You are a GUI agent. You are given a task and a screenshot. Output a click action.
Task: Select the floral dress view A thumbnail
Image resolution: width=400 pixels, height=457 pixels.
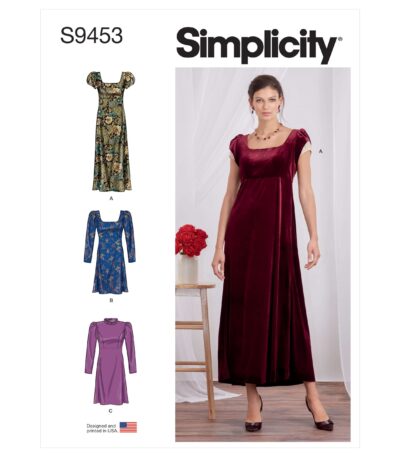click(x=111, y=131)
